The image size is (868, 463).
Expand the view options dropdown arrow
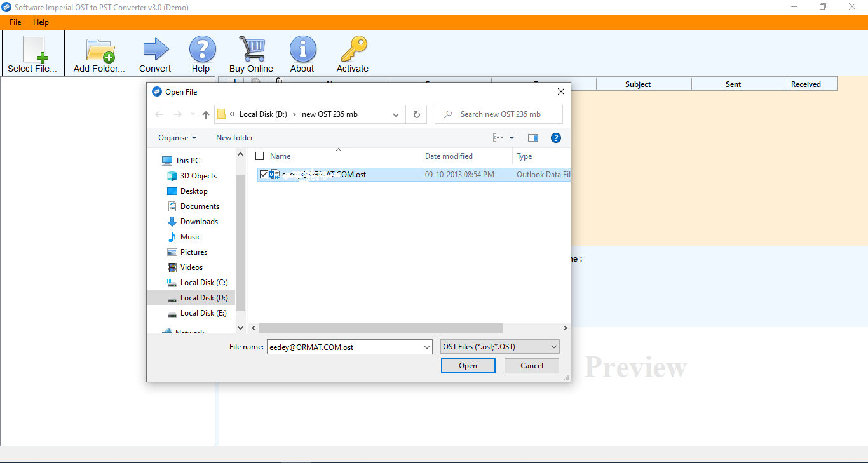(x=512, y=138)
